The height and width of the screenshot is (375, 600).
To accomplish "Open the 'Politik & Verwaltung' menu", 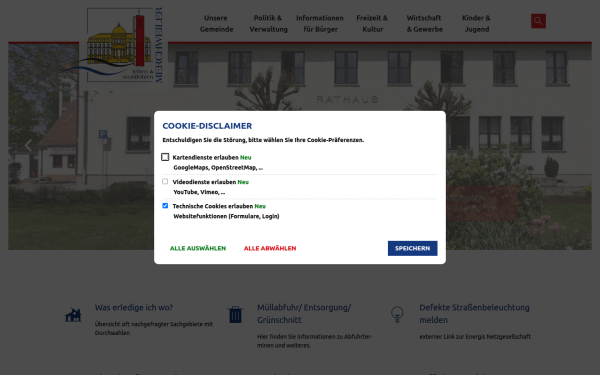I will 268,23.
